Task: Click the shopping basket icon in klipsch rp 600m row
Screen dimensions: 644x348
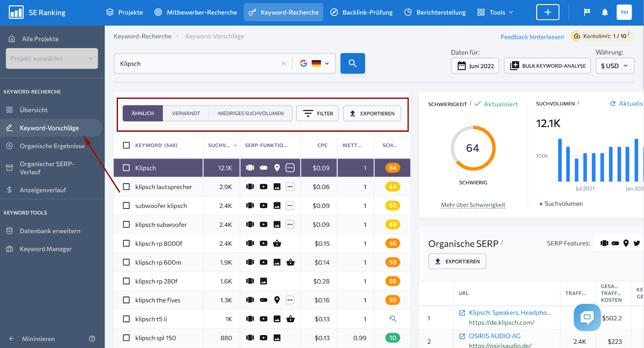Action: [x=291, y=262]
